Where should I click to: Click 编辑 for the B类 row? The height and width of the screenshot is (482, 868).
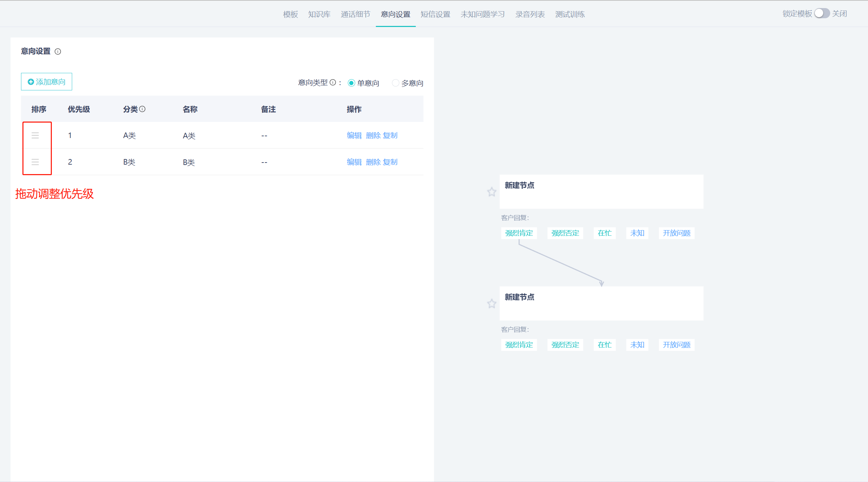click(354, 162)
